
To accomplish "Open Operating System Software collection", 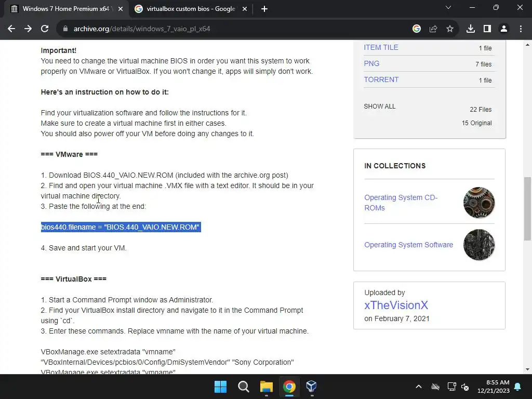I will (408, 245).
